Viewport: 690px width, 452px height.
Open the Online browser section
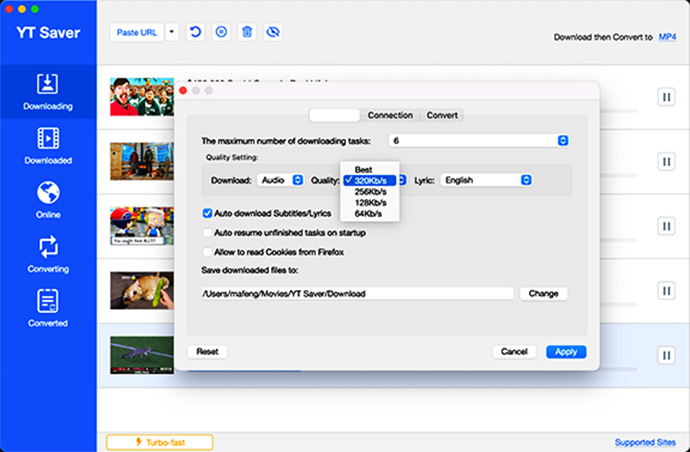48,200
